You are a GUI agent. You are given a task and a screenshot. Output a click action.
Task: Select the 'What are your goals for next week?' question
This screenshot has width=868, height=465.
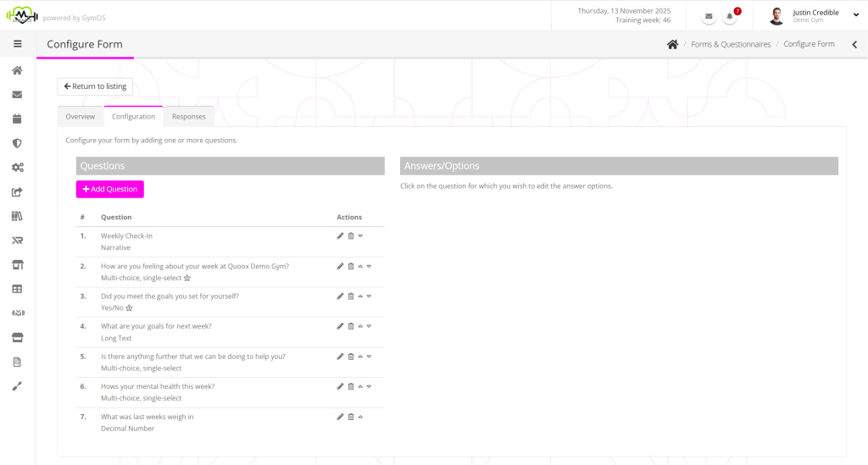pyautogui.click(x=156, y=326)
